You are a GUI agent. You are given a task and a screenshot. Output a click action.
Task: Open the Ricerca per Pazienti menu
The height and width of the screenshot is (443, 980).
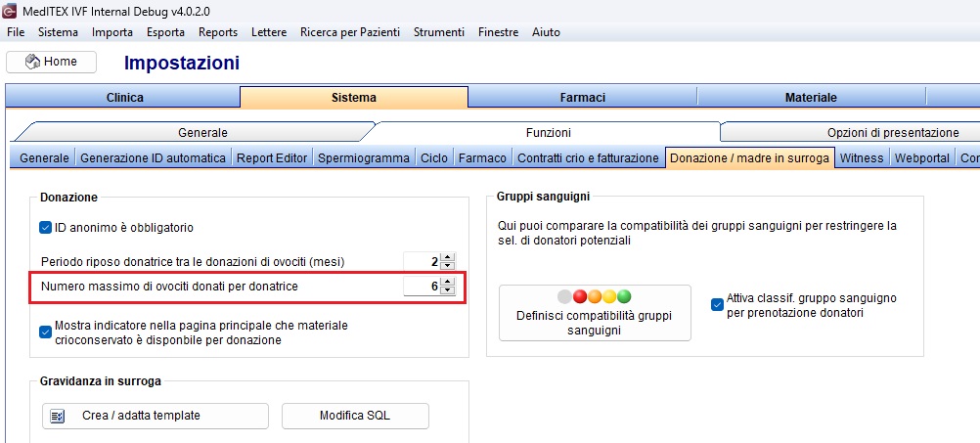tap(350, 32)
